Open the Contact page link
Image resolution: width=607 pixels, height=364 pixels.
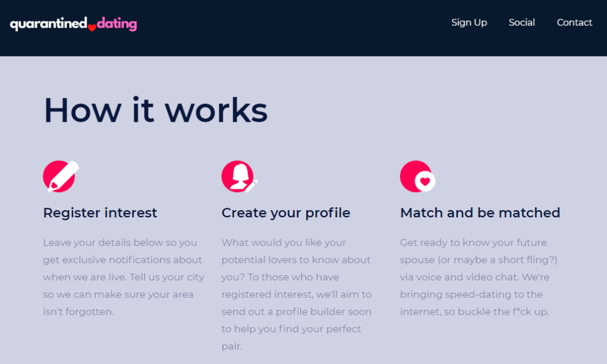click(x=574, y=22)
